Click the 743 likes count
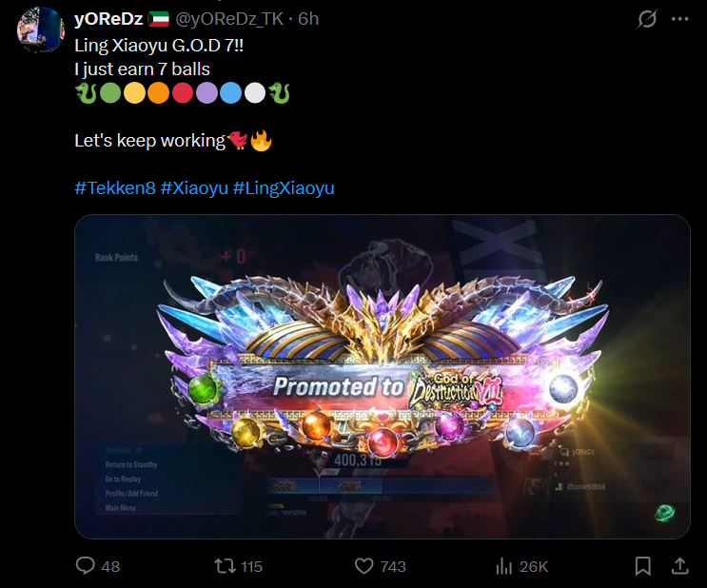Viewport: 707px width, 588px height. (x=393, y=566)
